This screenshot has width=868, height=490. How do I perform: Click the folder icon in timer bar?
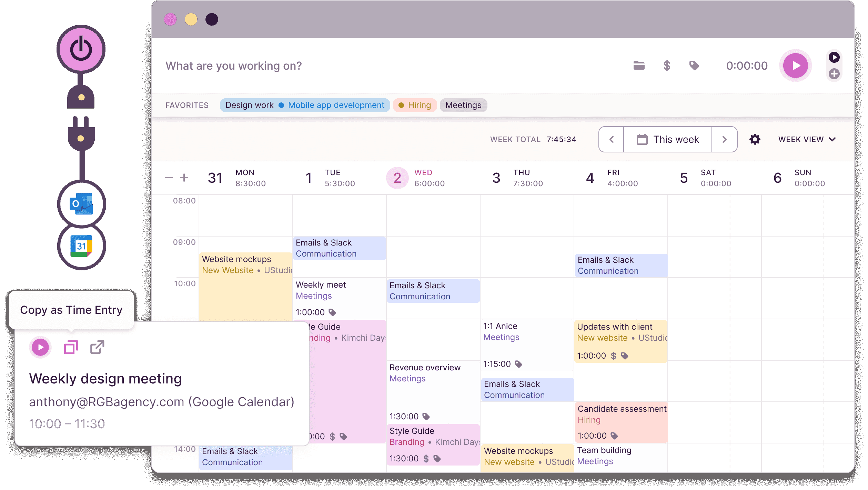(639, 66)
